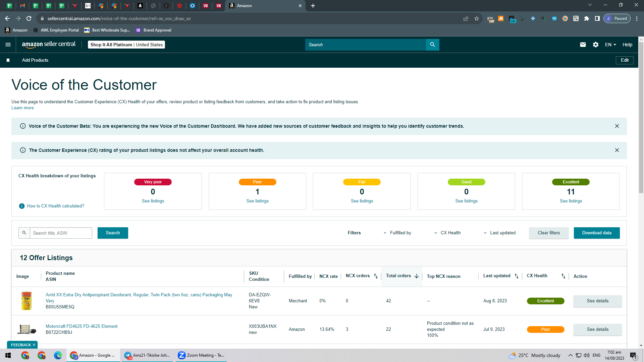This screenshot has height=362, width=644.
Task: Expand the CX Health filter dropdown
Action: (447, 233)
